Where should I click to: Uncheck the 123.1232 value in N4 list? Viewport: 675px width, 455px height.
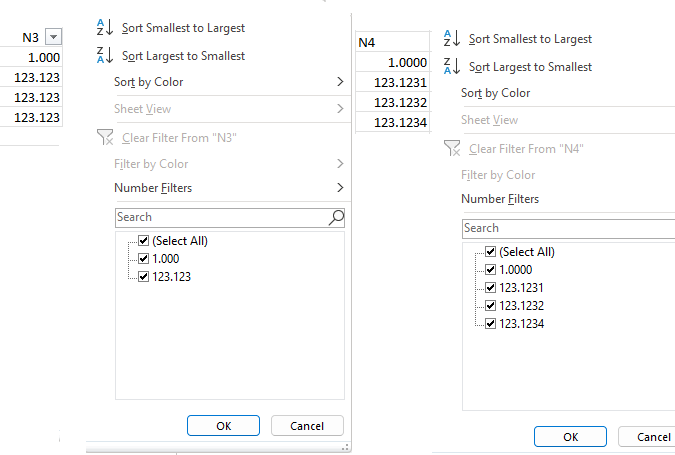pyautogui.click(x=491, y=306)
